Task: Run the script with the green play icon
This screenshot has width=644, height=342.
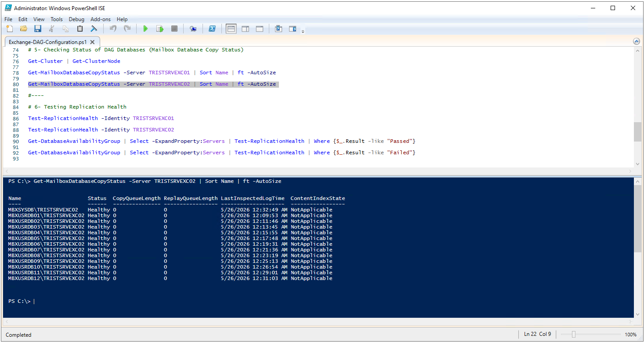Action: coord(145,29)
